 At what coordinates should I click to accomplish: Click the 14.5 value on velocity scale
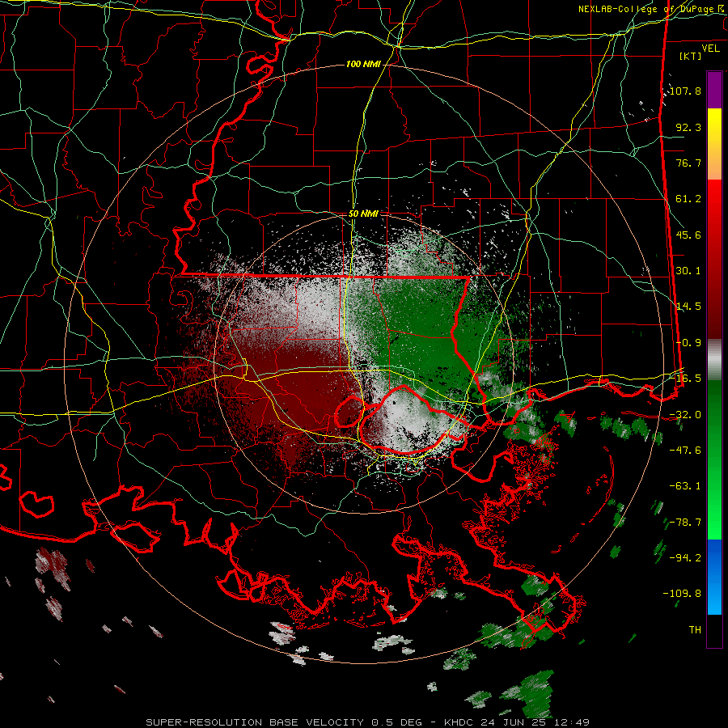pyautogui.click(x=688, y=307)
